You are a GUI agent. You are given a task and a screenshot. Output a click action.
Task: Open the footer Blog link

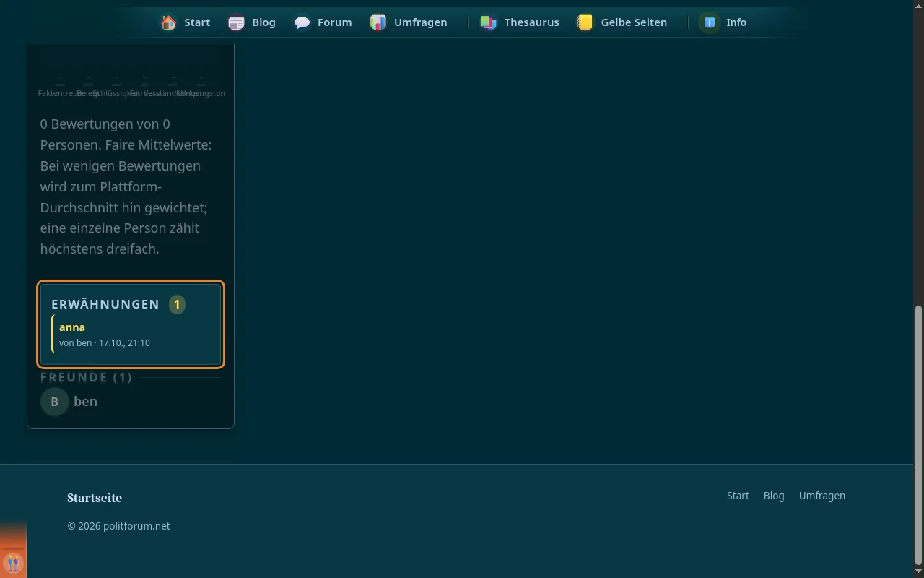[x=774, y=496]
